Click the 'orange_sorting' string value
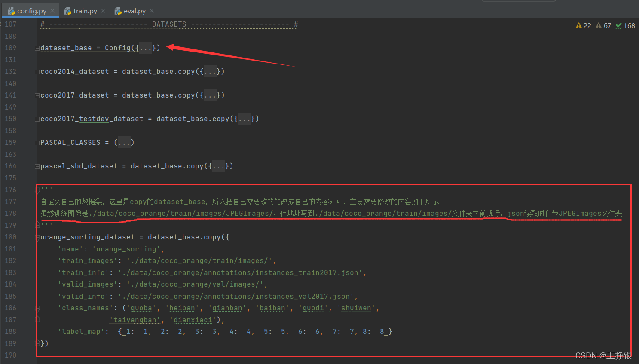This screenshot has width=639, height=364. [126, 249]
